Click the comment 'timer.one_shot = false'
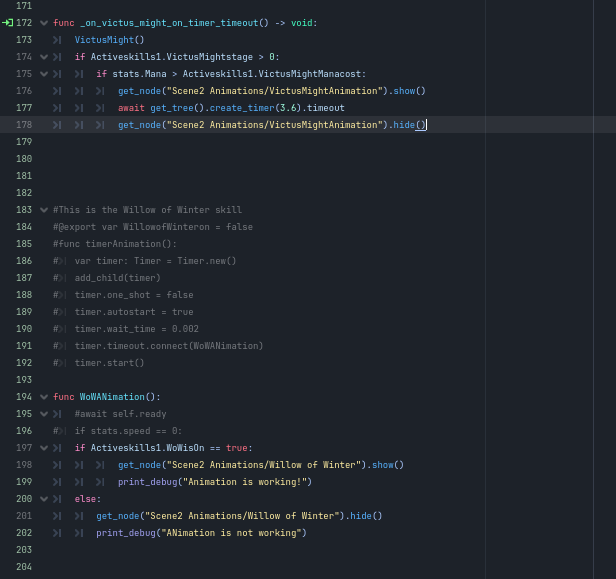The width and height of the screenshot is (616, 579). [x=134, y=295]
